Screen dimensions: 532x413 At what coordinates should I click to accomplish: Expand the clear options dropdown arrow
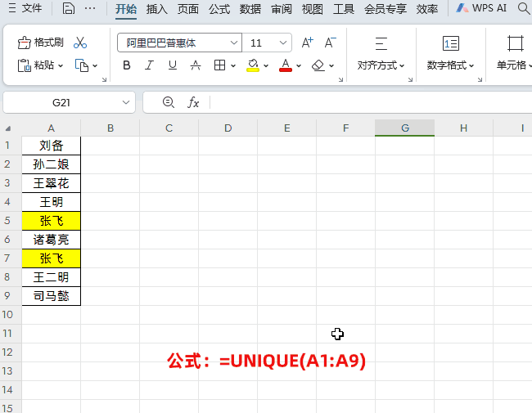[x=331, y=65]
